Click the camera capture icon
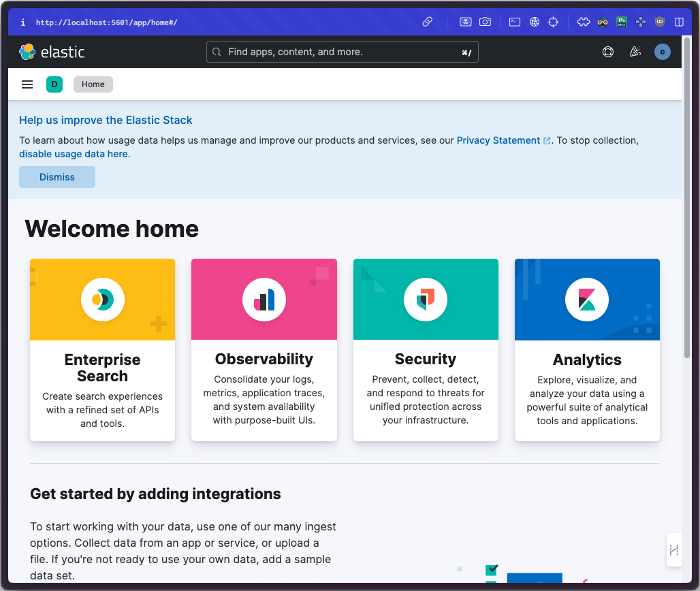Image resolution: width=700 pixels, height=591 pixels. (486, 22)
